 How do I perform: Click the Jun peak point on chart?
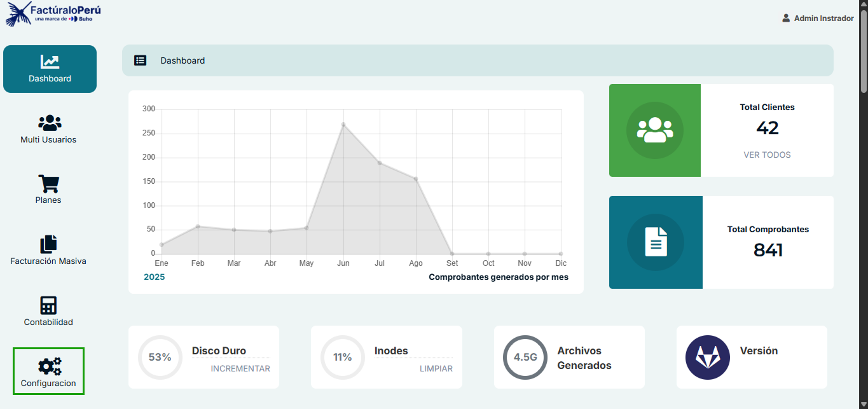(343, 125)
